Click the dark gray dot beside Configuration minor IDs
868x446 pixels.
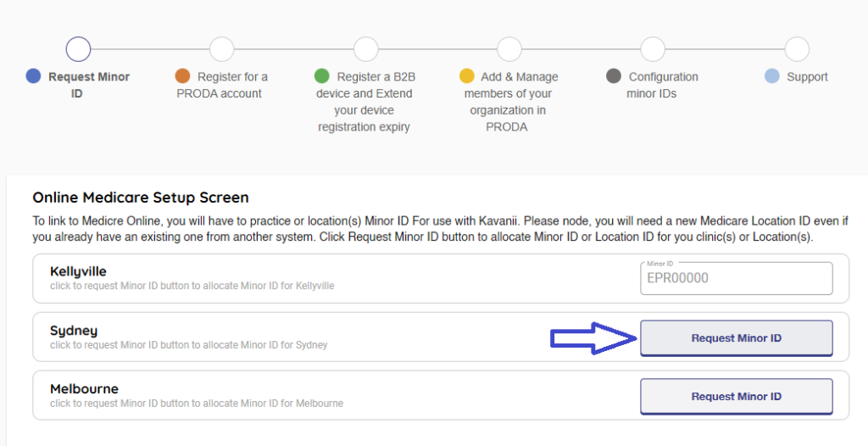click(614, 76)
